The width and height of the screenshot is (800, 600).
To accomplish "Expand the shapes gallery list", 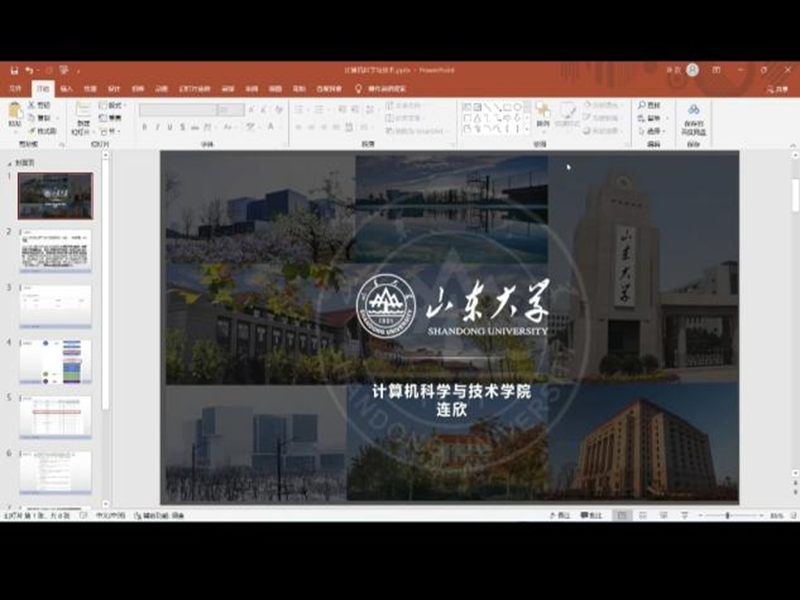I will click(x=526, y=128).
